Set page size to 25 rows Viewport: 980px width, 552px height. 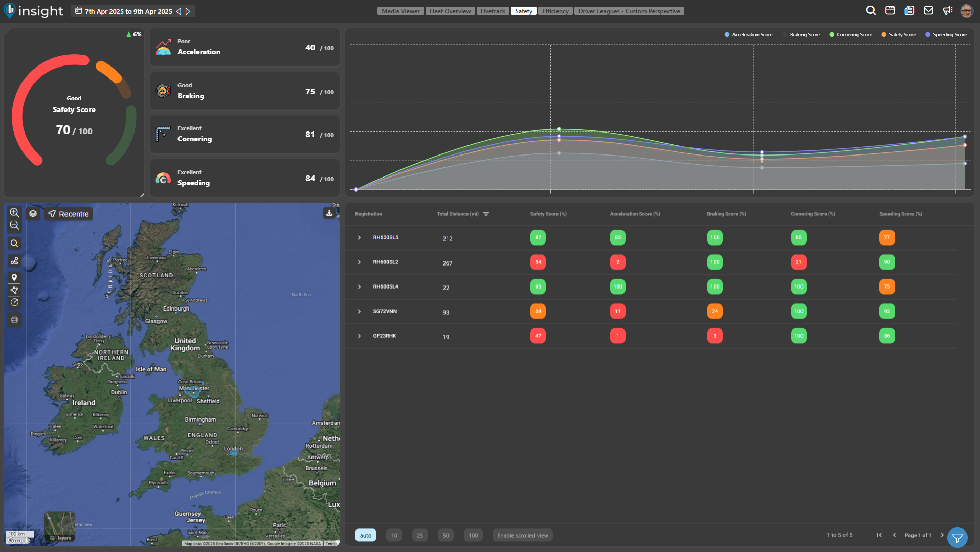point(419,536)
